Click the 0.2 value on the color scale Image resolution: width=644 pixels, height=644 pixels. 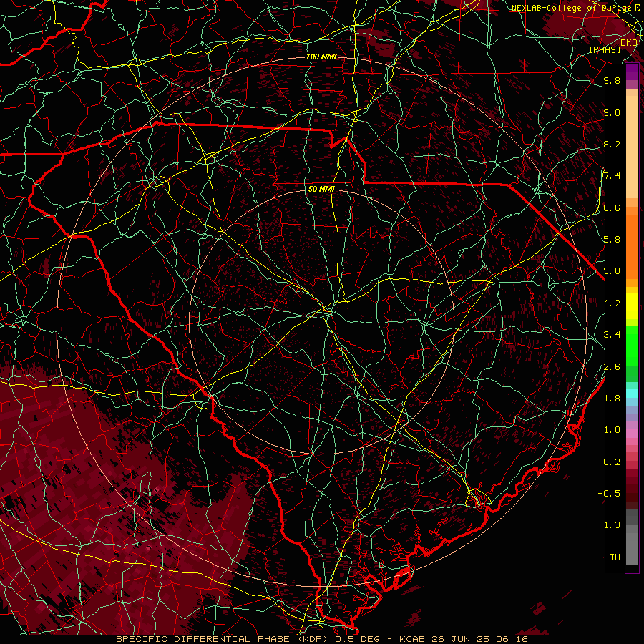(x=612, y=462)
